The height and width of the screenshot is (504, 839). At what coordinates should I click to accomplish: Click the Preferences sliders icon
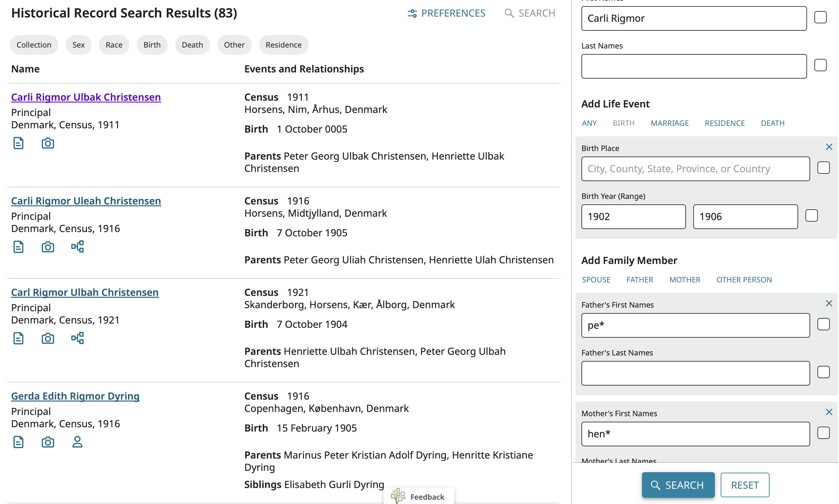[412, 13]
